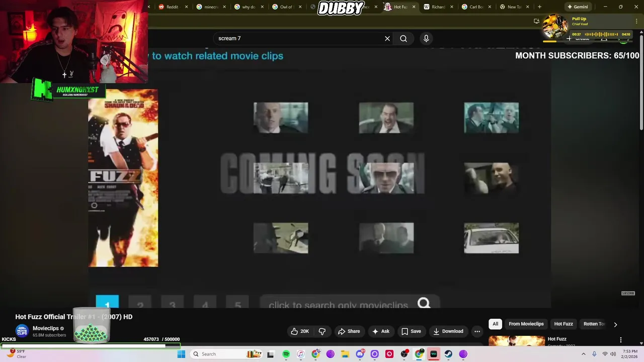Expand more filter chips with right arrow
Image resolution: width=644 pixels, height=362 pixels.
[615, 324]
